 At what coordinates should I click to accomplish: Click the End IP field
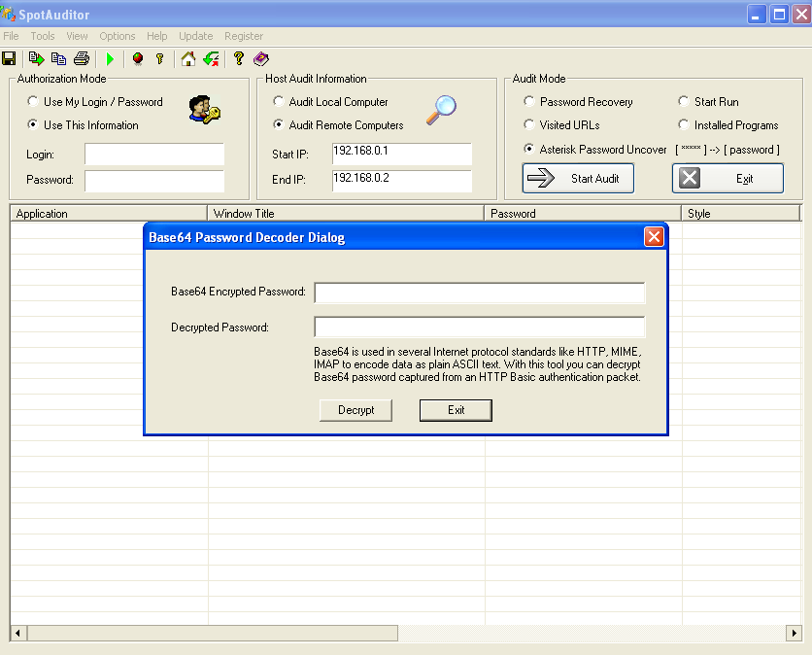(402, 181)
